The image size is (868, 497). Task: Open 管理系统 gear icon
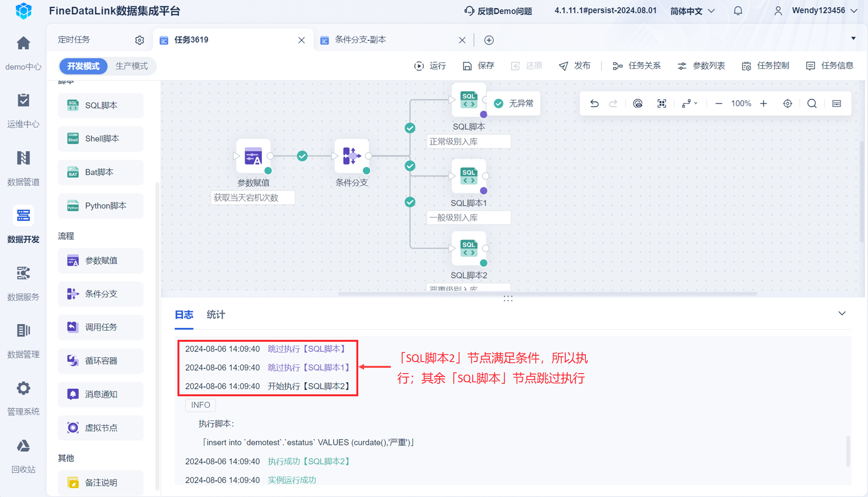pos(23,388)
